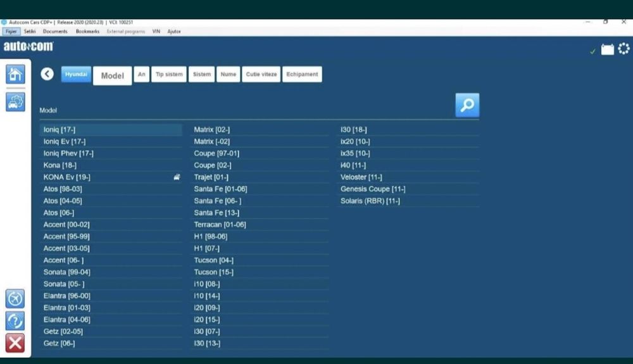Screen dimensions: 633x364
Task: Select model Sonata [99-04]
Action: point(111,272)
